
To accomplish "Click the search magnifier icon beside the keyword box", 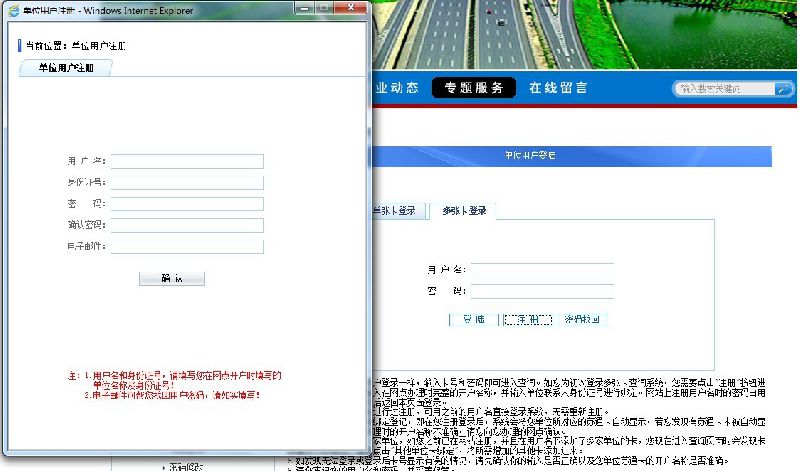I will pos(783,89).
